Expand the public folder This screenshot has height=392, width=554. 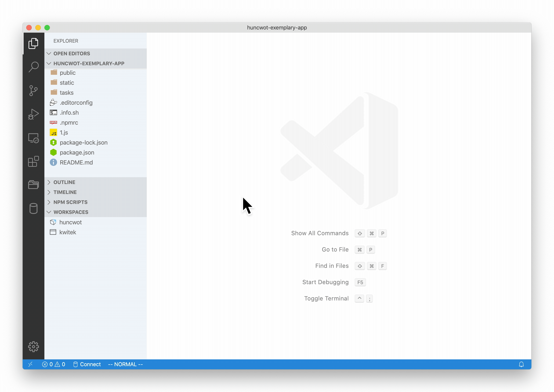(x=67, y=73)
